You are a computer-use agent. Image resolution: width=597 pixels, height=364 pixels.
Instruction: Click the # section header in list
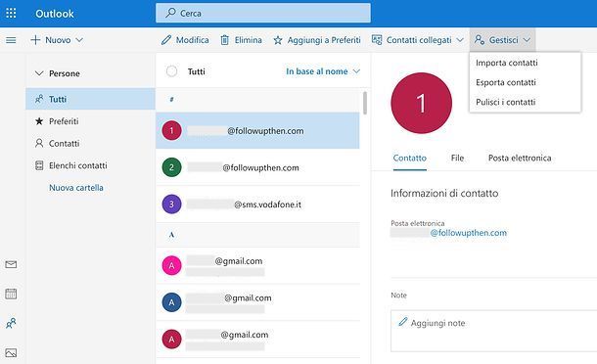tap(257, 100)
